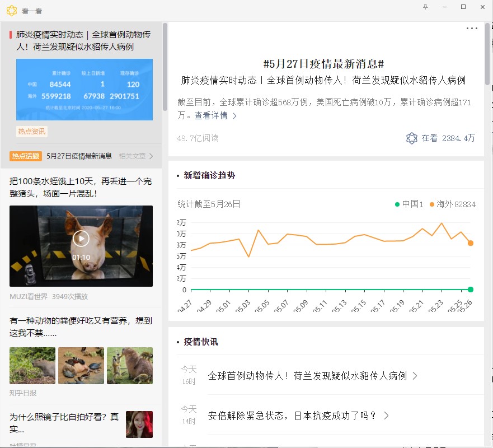
Task: Click the orange 热点话题 badge
Action: click(26, 156)
